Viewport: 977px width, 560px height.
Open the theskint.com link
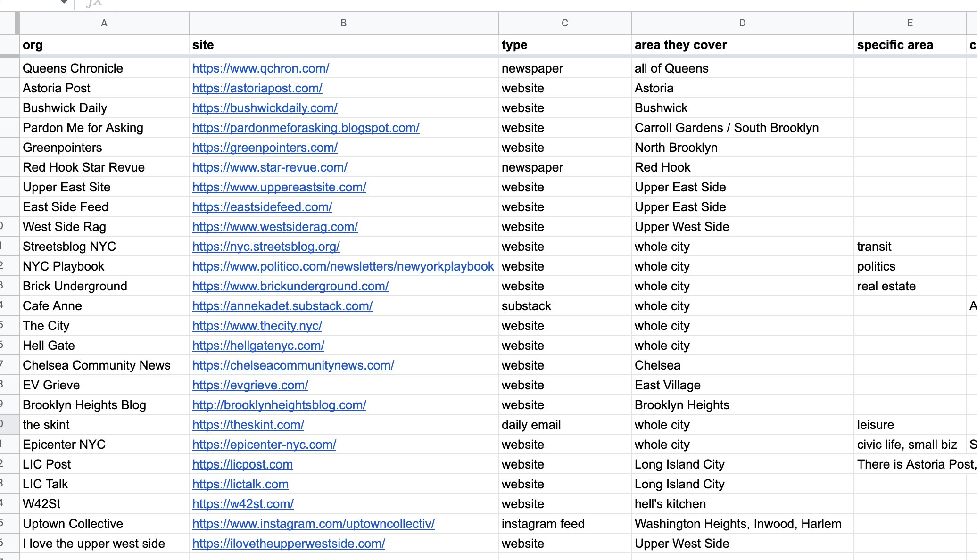point(248,425)
